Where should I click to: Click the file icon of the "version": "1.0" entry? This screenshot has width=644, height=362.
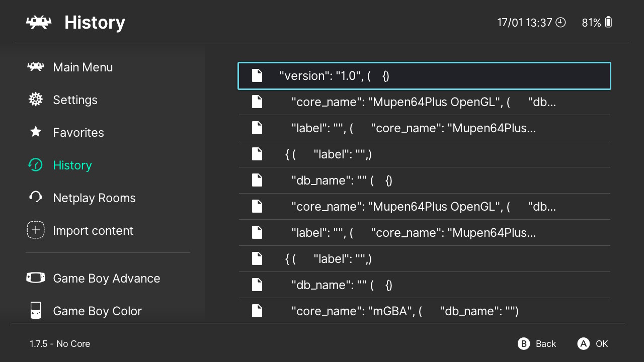pos(257,76)
